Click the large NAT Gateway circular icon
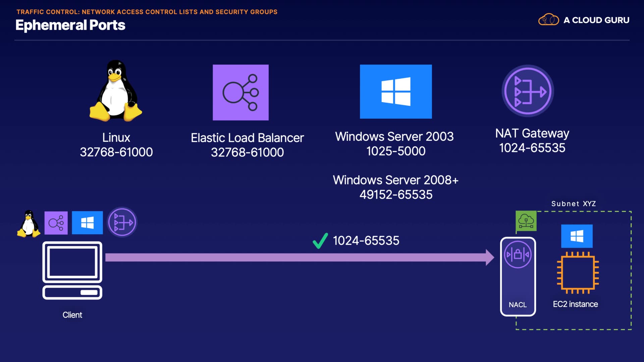The height and width of the screenshot is (362, 644). 528,91
